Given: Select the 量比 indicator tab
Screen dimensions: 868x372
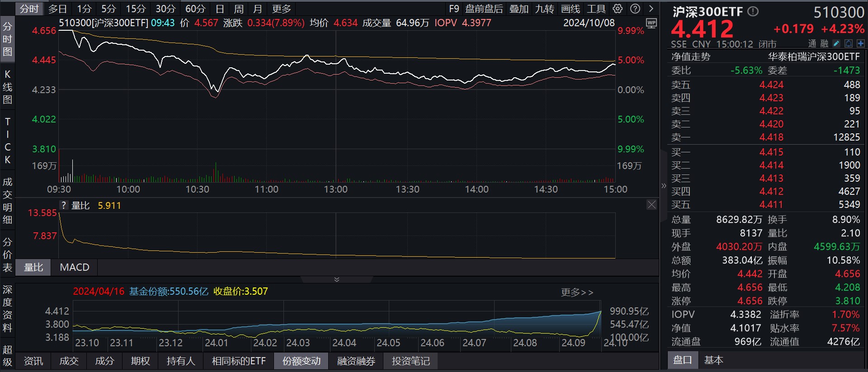Looking at the screenshot, I should coord(33,268).
